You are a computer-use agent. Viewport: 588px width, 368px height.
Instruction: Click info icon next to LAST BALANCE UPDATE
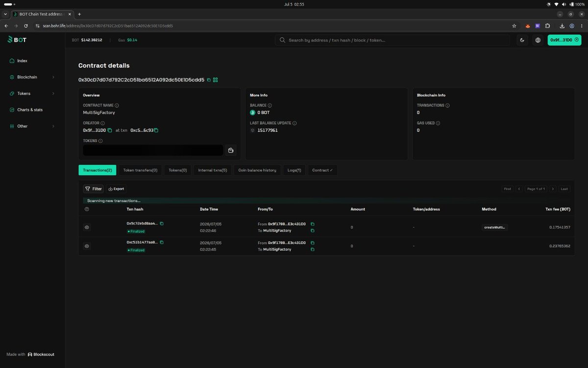(x=294, y=123)
